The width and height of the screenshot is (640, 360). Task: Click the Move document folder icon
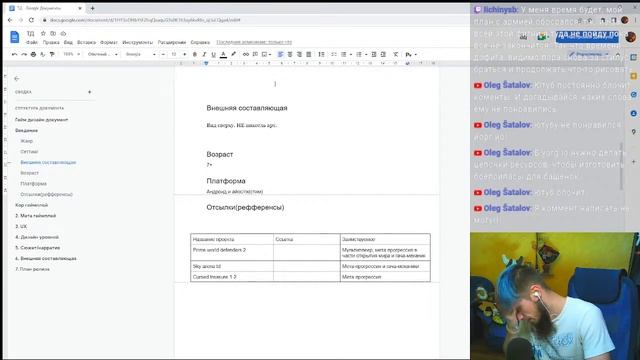pyautogui.click(x=53, y=33)
